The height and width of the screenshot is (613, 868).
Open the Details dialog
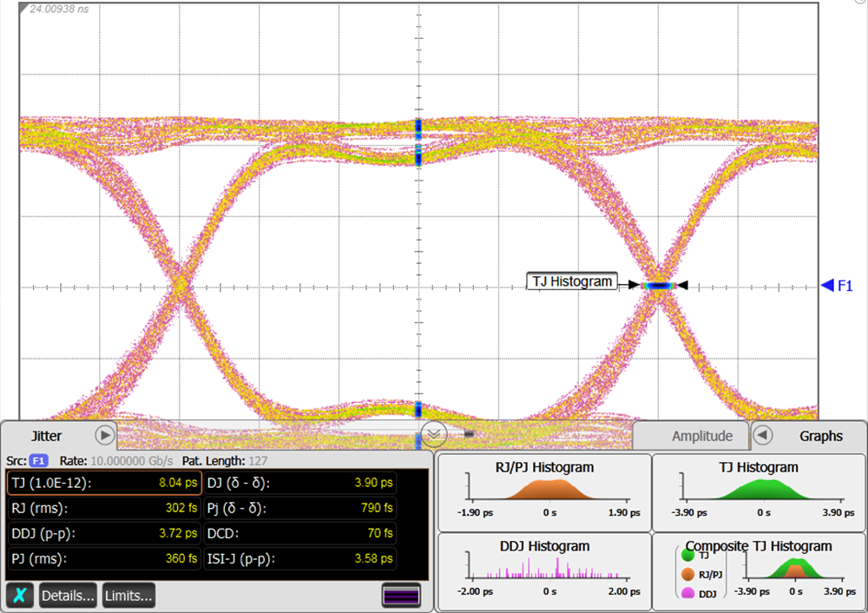click(68, 596)
